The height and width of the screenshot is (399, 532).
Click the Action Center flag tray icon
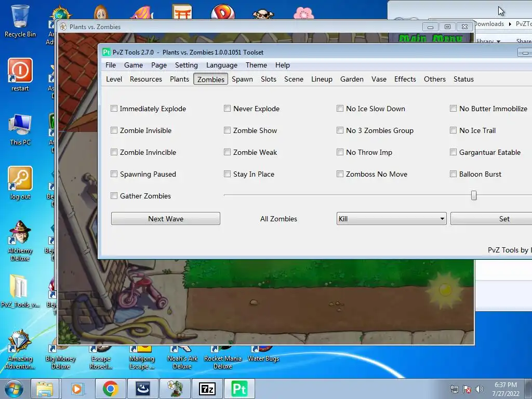[x=467, y=389]
